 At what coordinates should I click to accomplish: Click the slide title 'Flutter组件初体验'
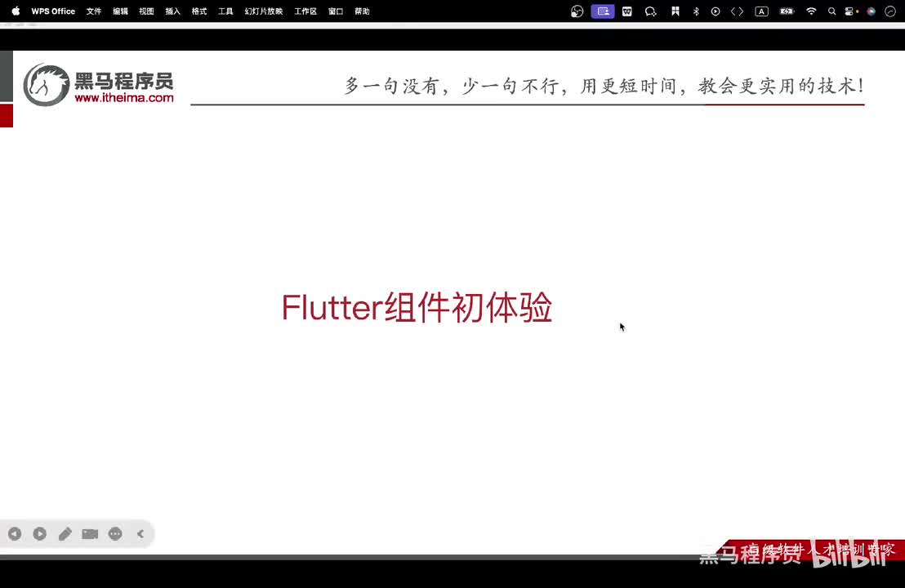(417, 308)
